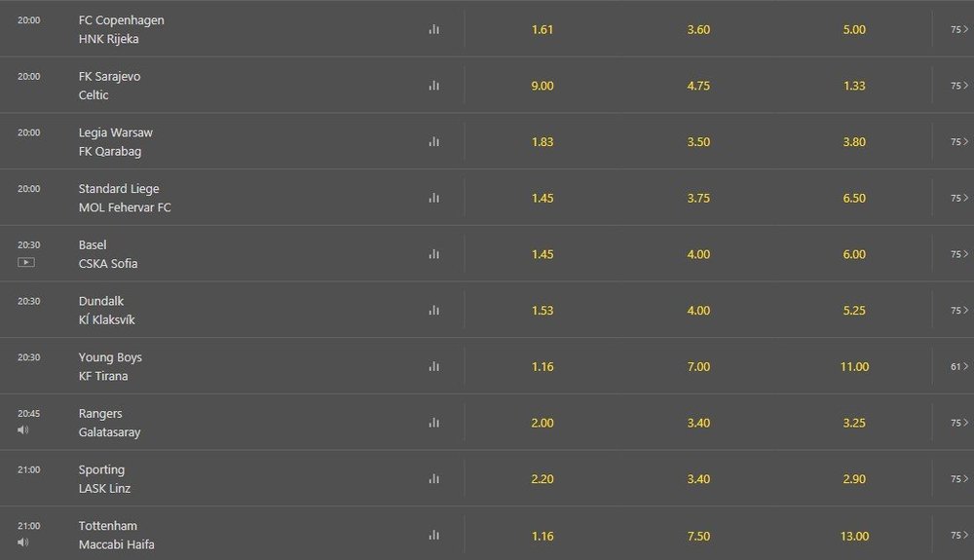Expand 61 markets for Young Boys match

click(x=959, y=366)
